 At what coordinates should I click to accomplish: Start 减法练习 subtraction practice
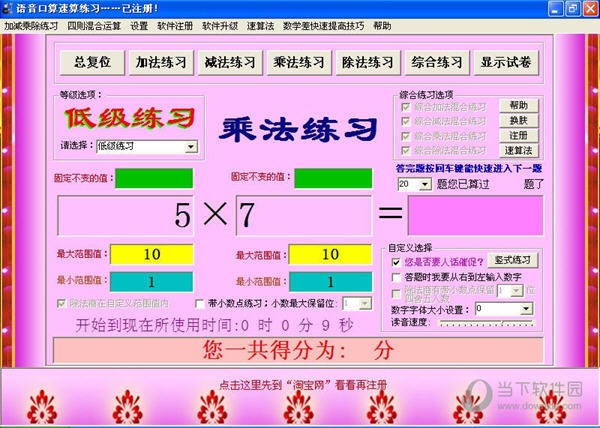click(230, 62)
